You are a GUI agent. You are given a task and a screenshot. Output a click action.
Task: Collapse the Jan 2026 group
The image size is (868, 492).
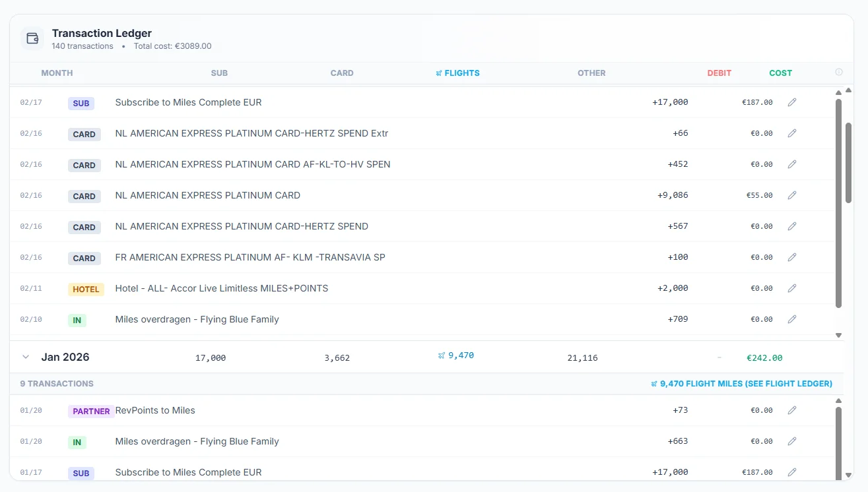(25, 356)
